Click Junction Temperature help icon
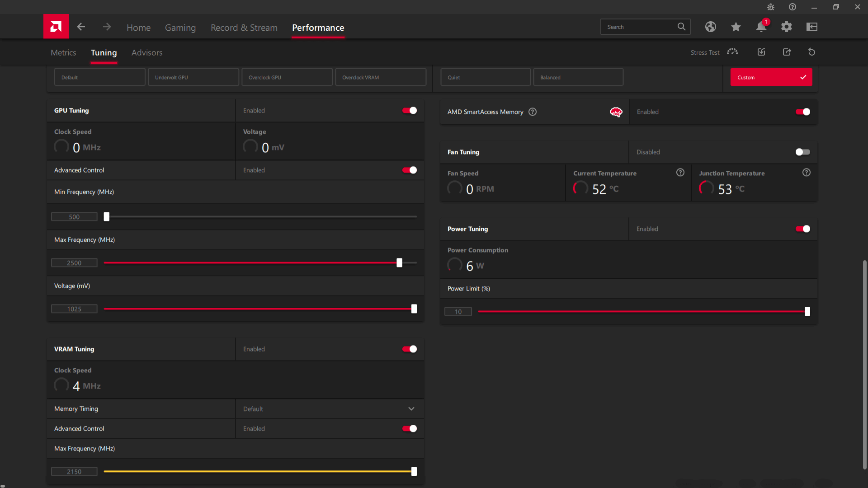Image resolution: width=868 pixels, height=488 pixels. coord(807,173)
